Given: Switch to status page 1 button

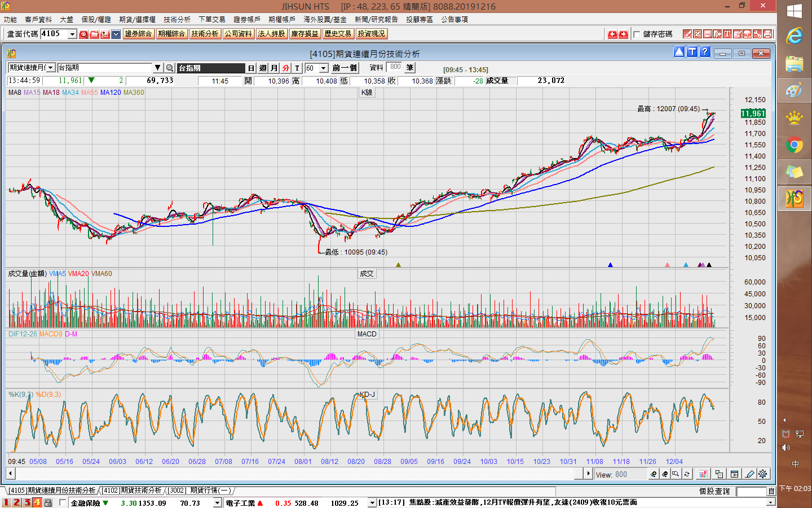Looking at the screenshot, I should click(x=7, y=502).
